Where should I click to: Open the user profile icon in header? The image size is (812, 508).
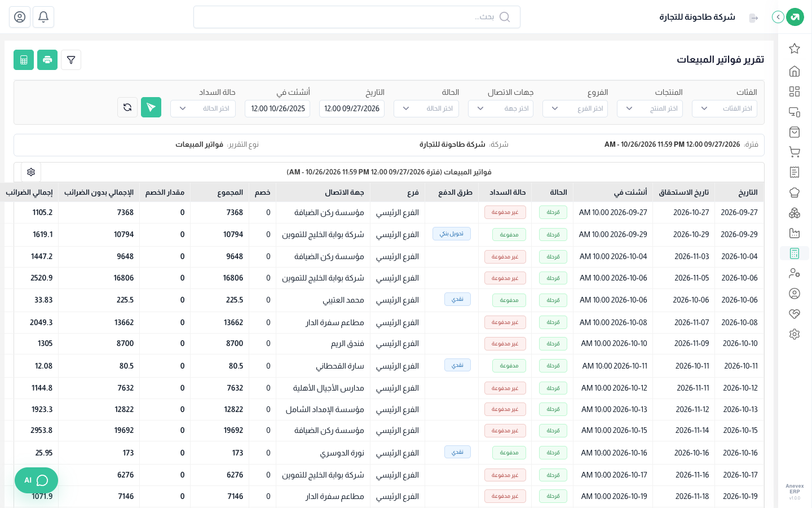click(20, 17)
